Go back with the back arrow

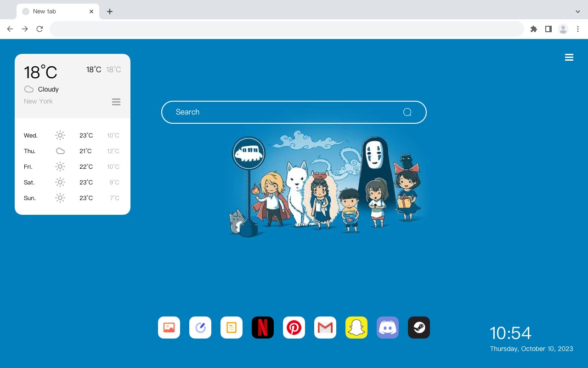coord(10,29)
